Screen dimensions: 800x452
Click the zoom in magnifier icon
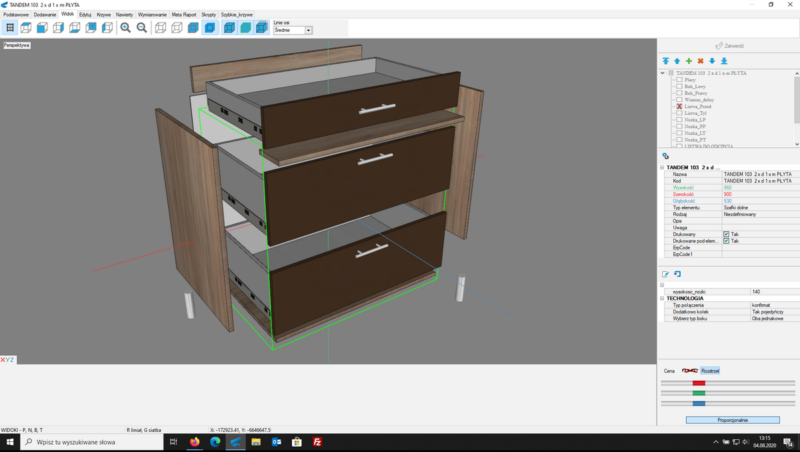coord(125,28)
